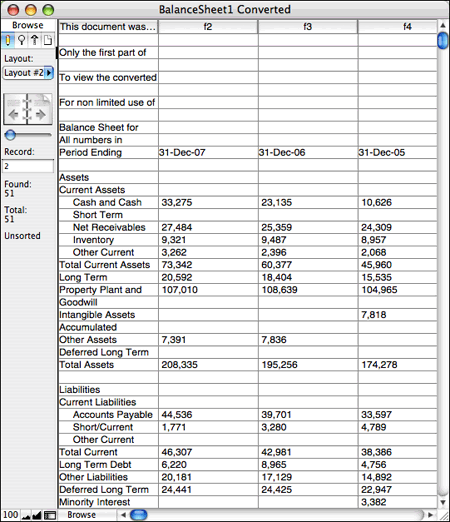Click the 'This document was...' column header
This screenshot has height=522, width=450.
(108, 27)
